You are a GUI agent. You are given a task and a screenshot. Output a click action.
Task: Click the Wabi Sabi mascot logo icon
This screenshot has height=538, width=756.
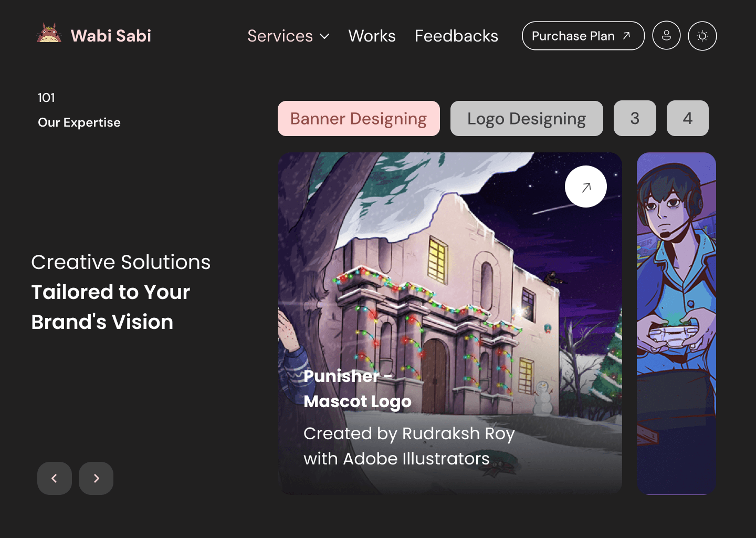(x=49, y=33)
